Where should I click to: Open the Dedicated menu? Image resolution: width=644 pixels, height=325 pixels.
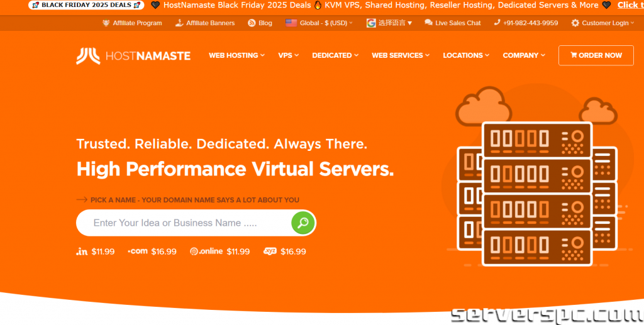point(335,55)
